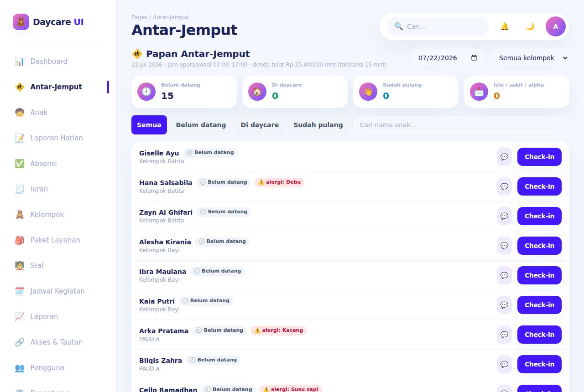
Task: Click the Kelompok teddy bear icon
Action: (x=20, y=215)
